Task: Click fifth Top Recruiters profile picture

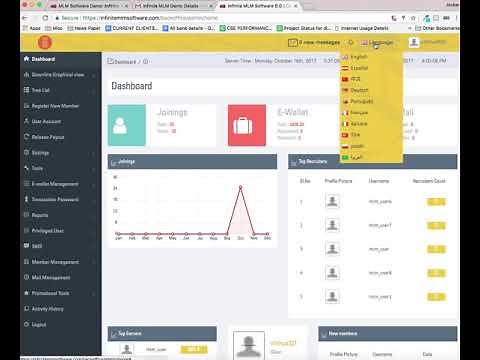Action: [332, 296]
